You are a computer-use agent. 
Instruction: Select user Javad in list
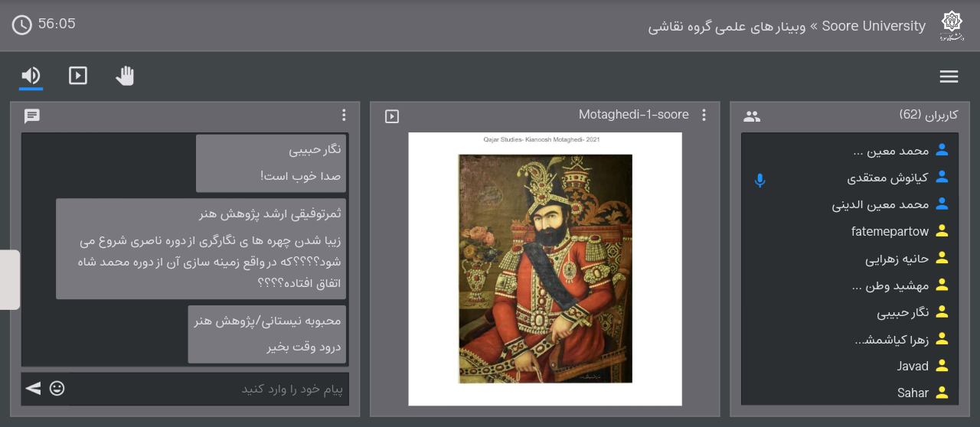(x=913, y=366)
